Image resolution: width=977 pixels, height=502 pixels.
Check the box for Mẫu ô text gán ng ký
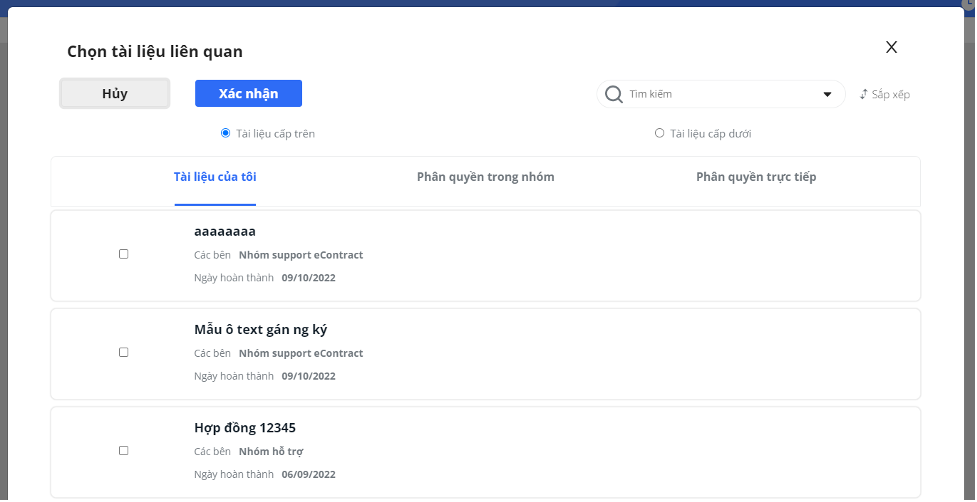coord(123,353)
